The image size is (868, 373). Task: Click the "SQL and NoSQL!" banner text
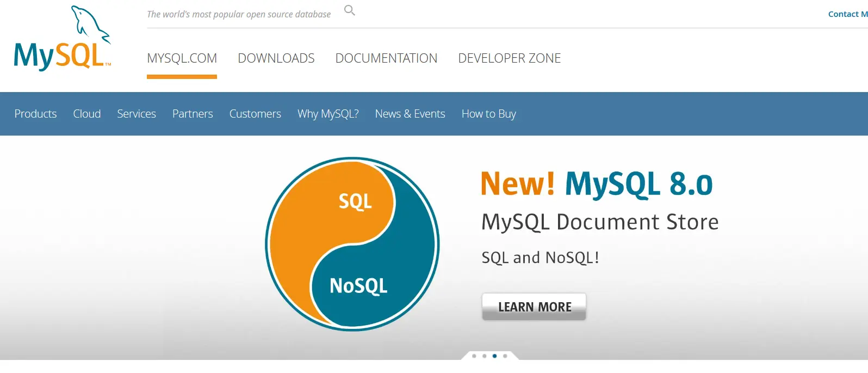[540, 258]
